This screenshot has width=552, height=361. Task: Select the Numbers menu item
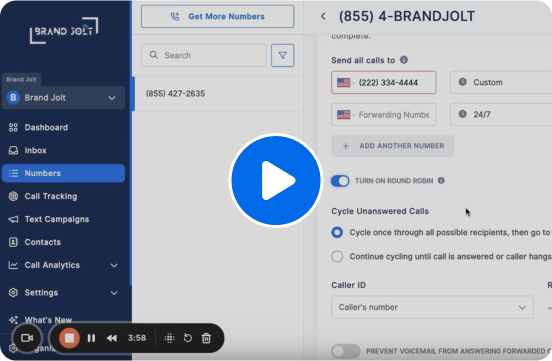tap(63, 173)
